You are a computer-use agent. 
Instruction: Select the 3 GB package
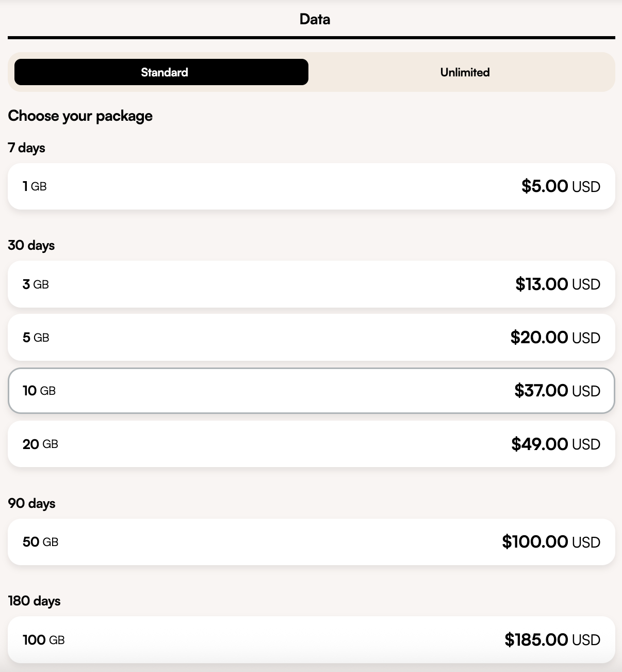point(311,284)
